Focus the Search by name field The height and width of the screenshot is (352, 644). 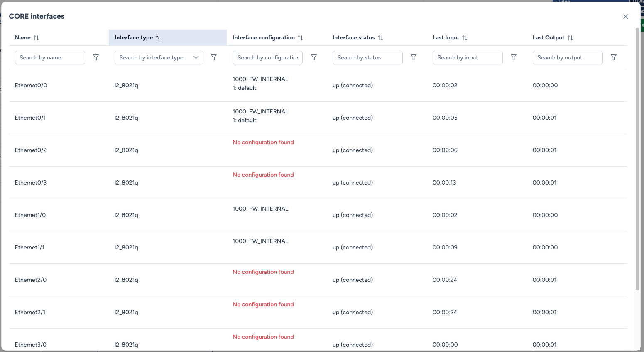(x=50, y=57)
